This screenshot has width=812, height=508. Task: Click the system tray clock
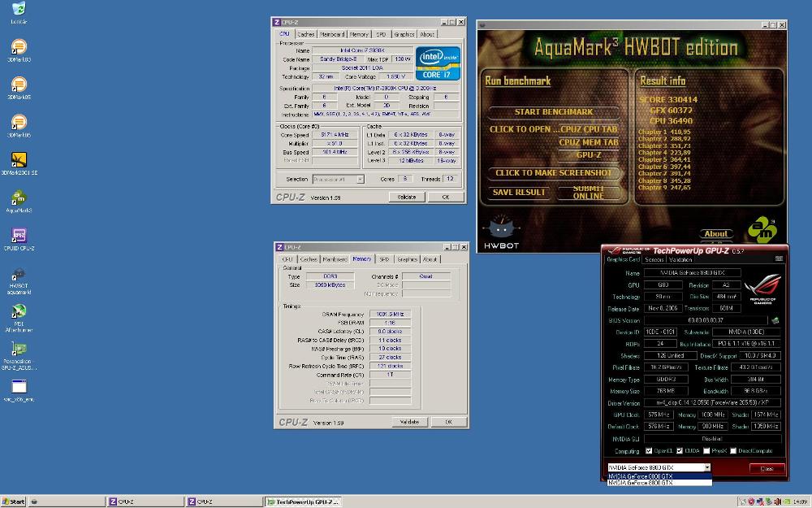pos(800,501)
